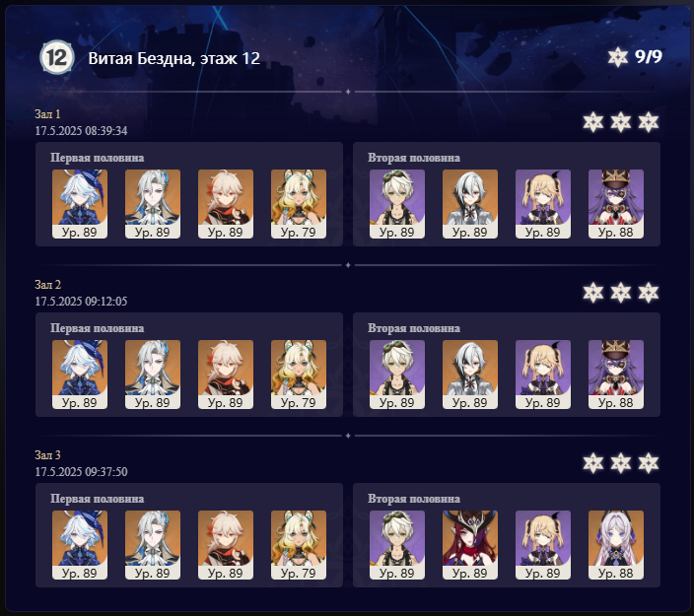Click middle star of Зал 3 rating
This screenshot has width=694, height=616.
coord(620,463)
